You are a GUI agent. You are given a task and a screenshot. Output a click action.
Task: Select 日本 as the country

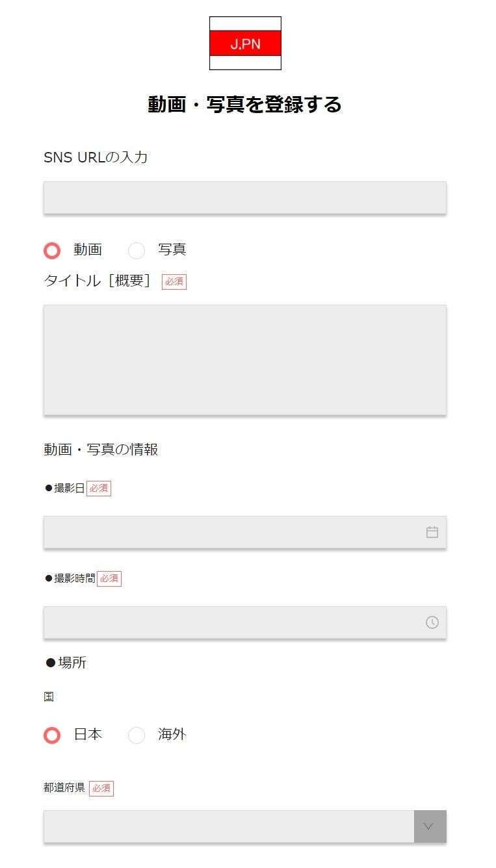[52, 735]
